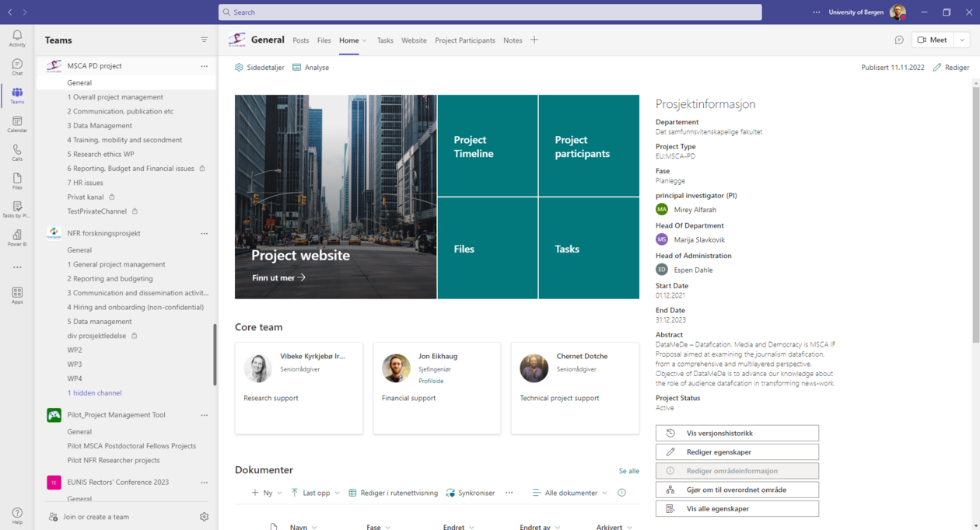Switch to the Project Participants tab
Image resolution: width=980 pixels, height=530 pixels.
click(464, 40)
